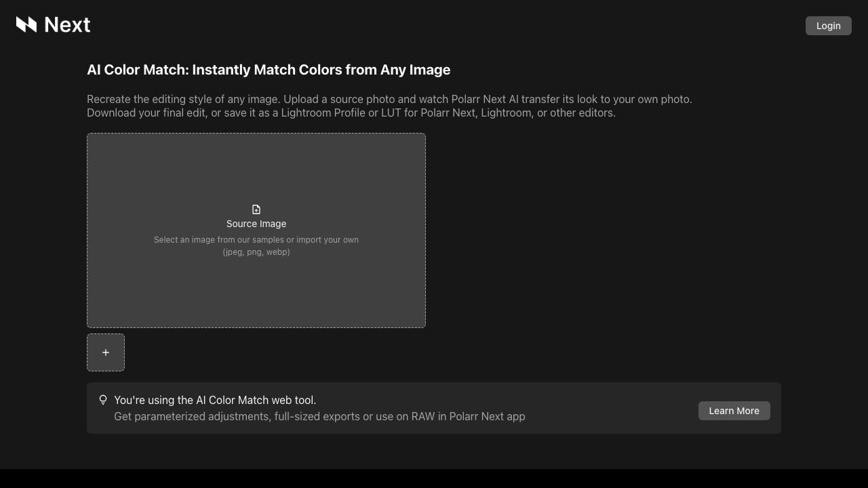The width and height of the screenshot is (868, 488).
Task: Click the 'Select an image from our samples' hint
Action: click(256, 245)
